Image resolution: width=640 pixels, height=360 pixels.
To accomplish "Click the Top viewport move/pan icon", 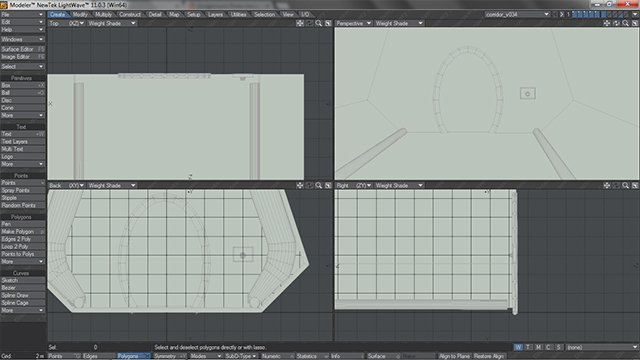I will point(300,23).
